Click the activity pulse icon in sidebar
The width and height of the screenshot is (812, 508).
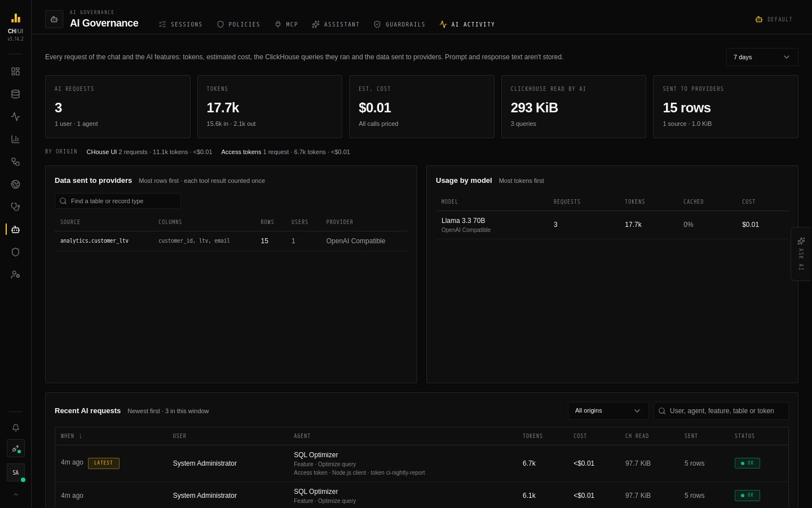click(x=15, y=117)
